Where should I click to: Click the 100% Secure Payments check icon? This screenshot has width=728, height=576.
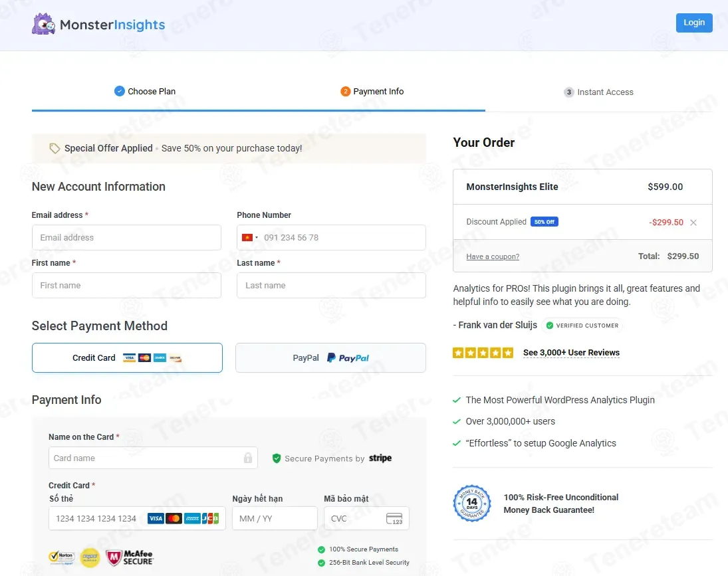click(x=321, y=549)
